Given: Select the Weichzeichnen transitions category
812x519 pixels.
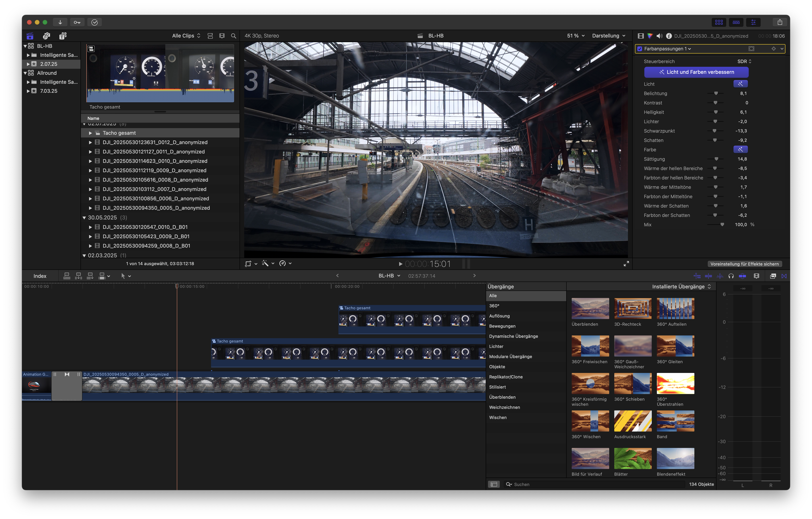Looking at the screenshot, I should click(504, 407).
